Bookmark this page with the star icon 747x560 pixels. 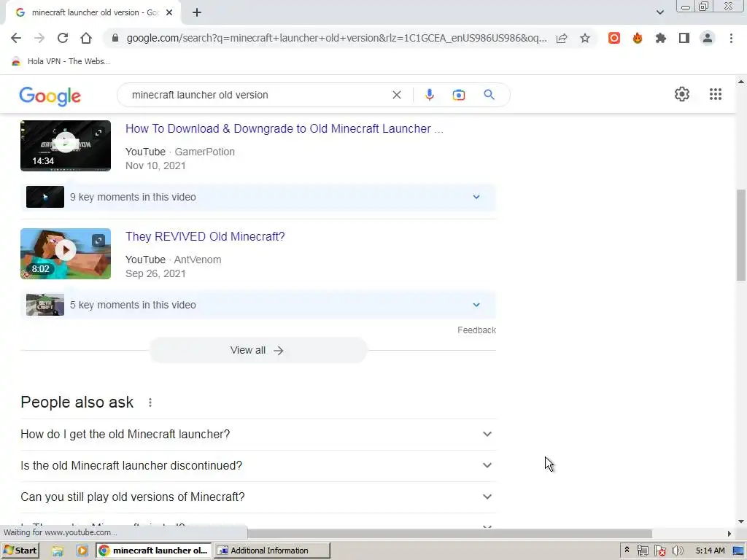point(585,38)
